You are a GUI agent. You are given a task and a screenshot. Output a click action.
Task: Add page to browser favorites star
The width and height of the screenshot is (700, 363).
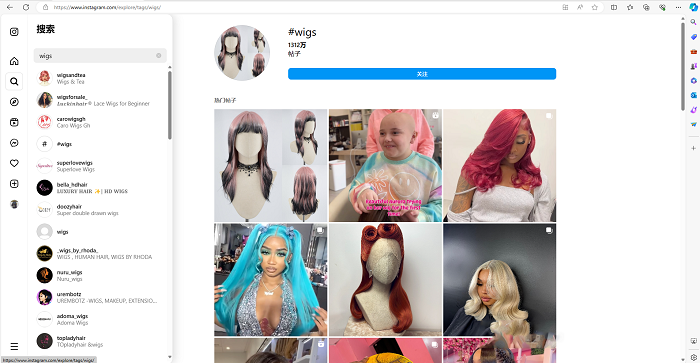pyautogui.click(x=595, y=7)
